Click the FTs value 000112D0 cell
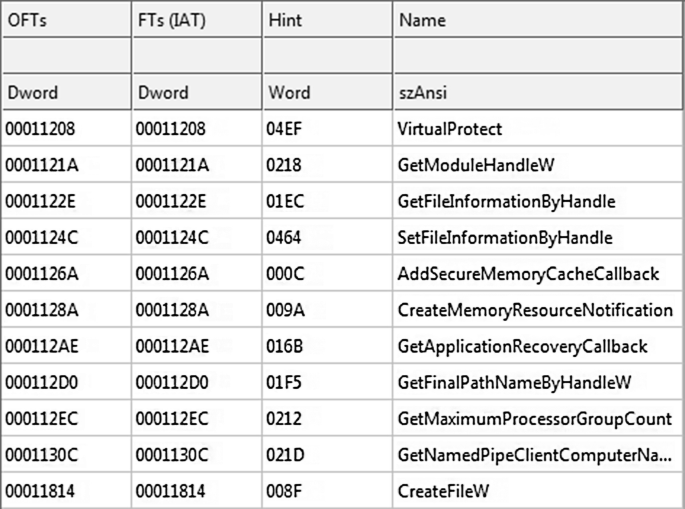This screenshot has height=509, width=685. pos(197,383)
